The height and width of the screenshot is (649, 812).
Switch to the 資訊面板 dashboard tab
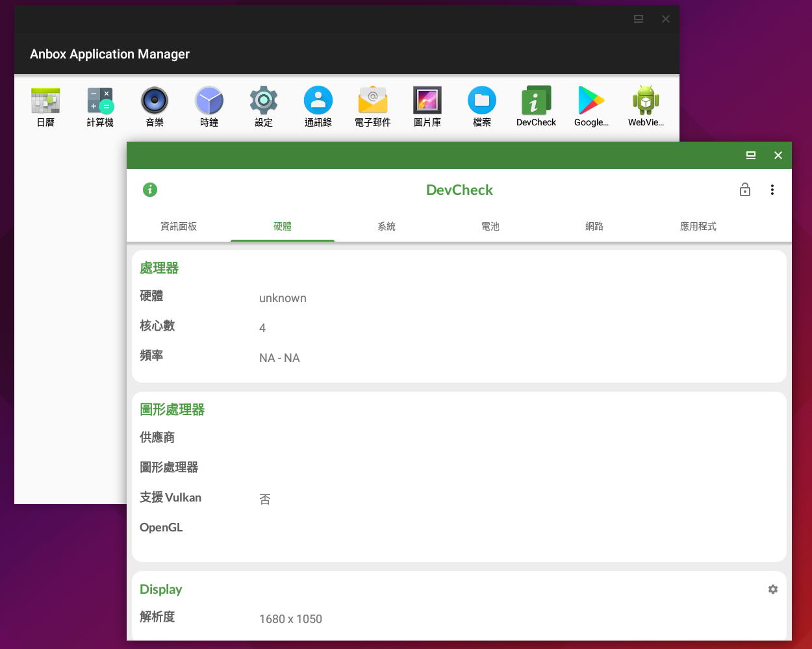[179, 226]
